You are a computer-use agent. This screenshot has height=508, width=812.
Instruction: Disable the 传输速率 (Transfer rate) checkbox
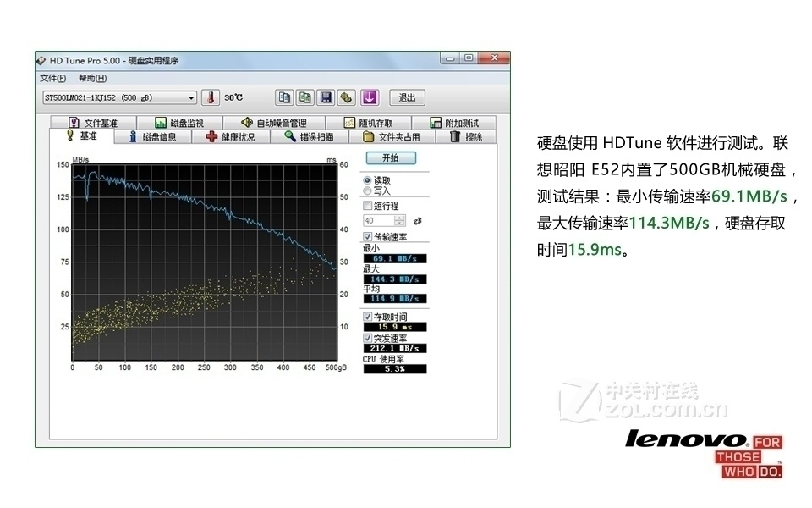pyautogui.click(x=367, y=235)
